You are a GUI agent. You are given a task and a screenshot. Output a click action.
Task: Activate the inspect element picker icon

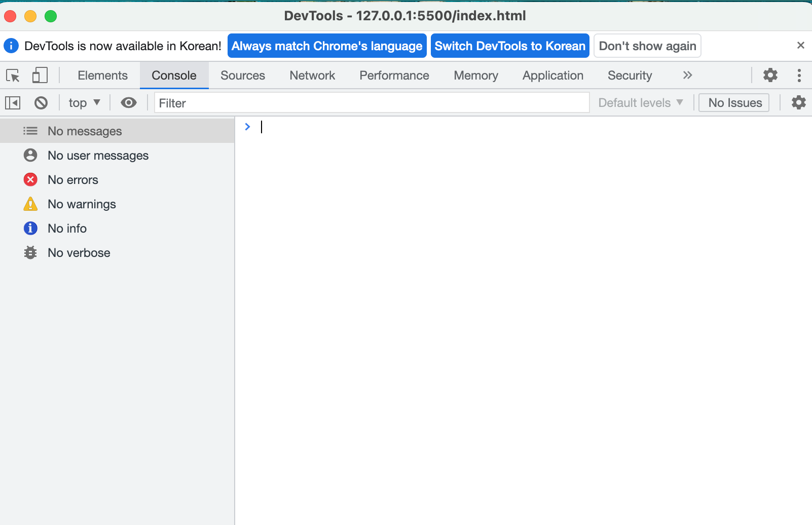13,76
